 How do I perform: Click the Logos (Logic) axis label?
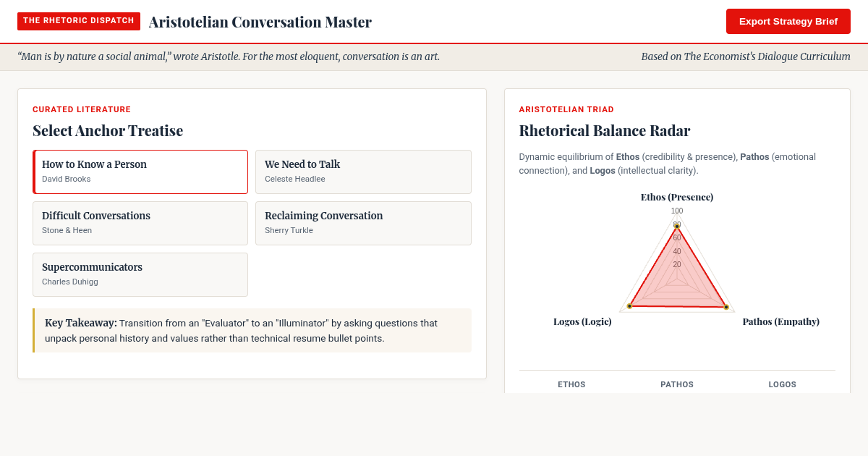[x=582, y=321]
